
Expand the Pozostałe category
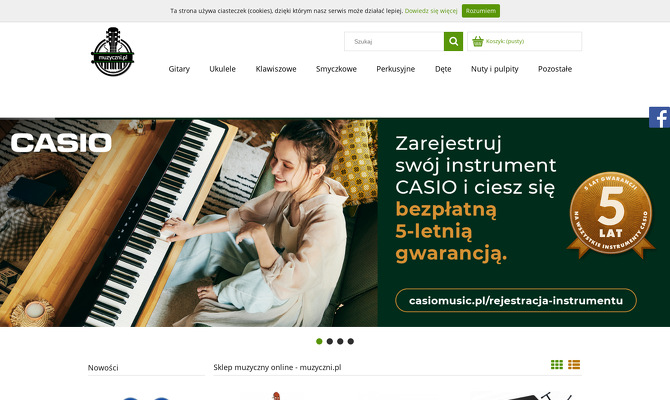[555, 69]
